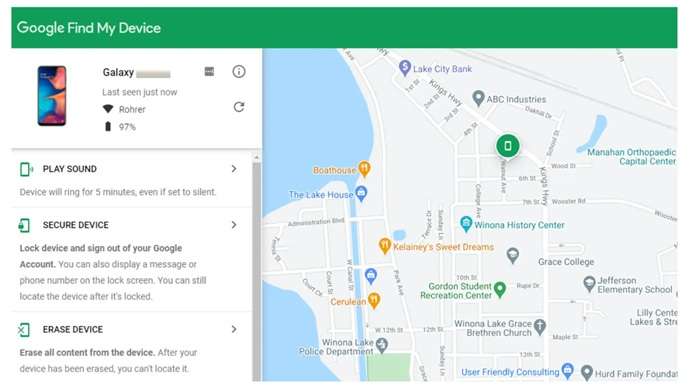Select Winona Lake Grace Brethren Church pin

pos(539,327)
